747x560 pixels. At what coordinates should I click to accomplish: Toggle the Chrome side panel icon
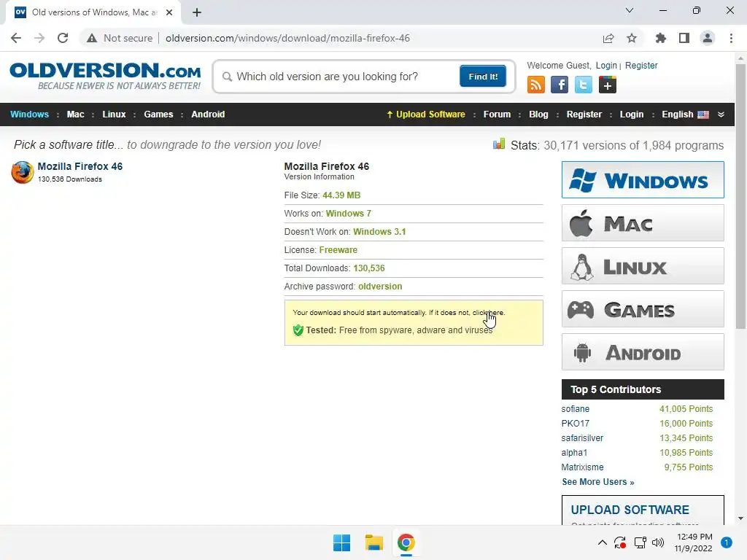(684, 38)
